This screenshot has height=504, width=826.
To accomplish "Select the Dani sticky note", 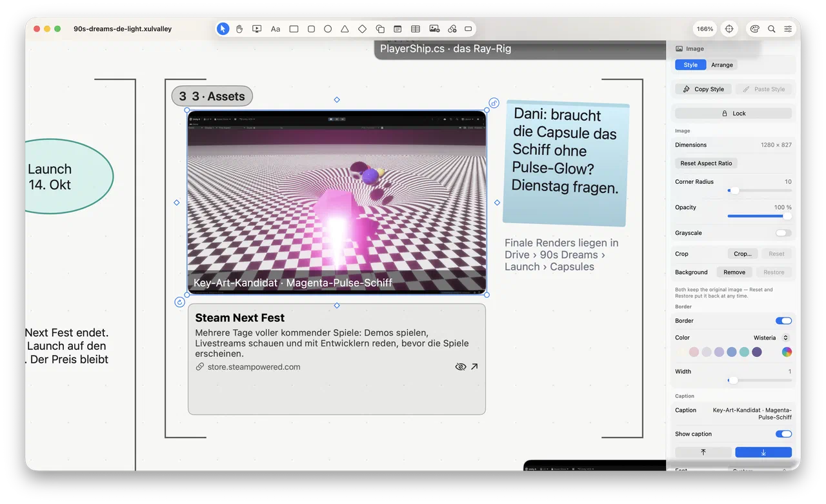I will coord(565,163).
